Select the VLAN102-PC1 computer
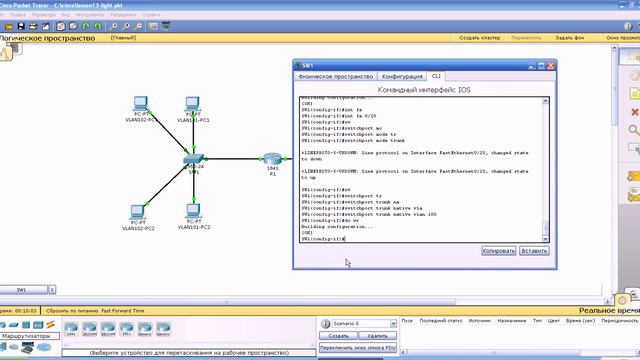Image resolution: width=640 pixels, height=360 pixels. coord(140,104)
